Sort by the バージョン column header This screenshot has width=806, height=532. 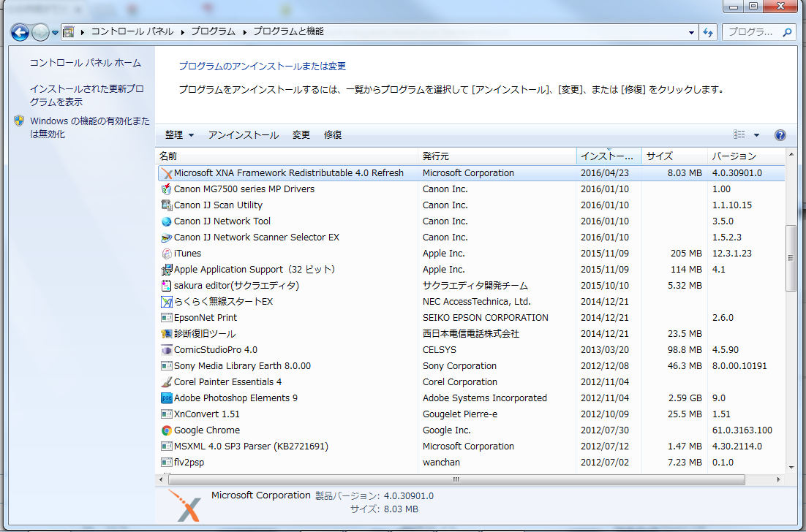tap(746, 156)
